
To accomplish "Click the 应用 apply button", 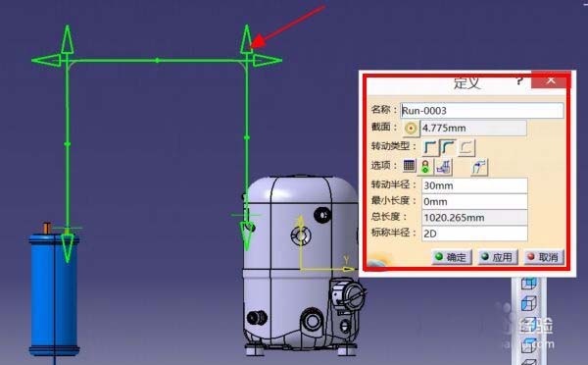I will pos(498,257).
